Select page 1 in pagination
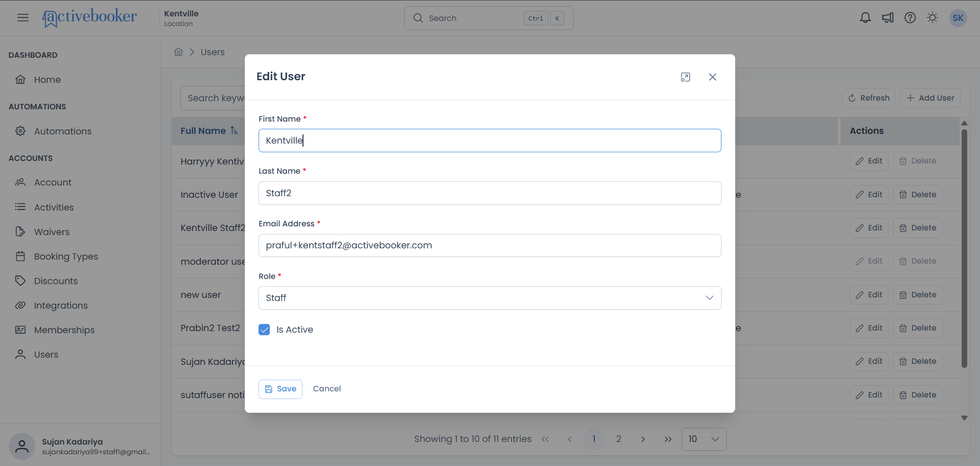This screenshot has width=980, height=466. pos(594,439)
